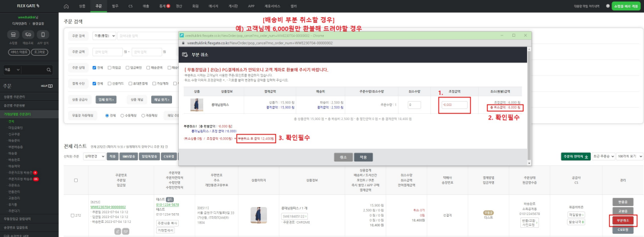Open the 정산 top navigation tab
This screenshot has height=237, width=644.
(x=179, y=6)
